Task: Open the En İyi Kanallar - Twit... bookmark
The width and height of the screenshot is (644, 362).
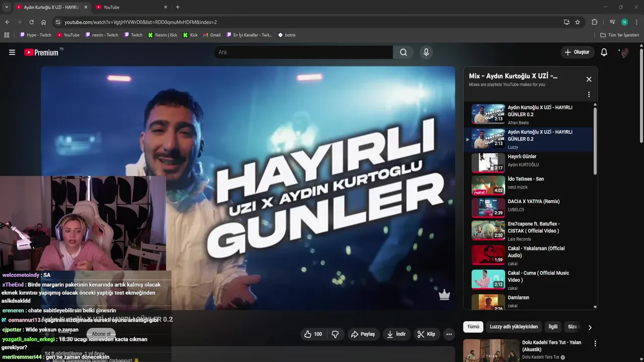Action: 249,35
